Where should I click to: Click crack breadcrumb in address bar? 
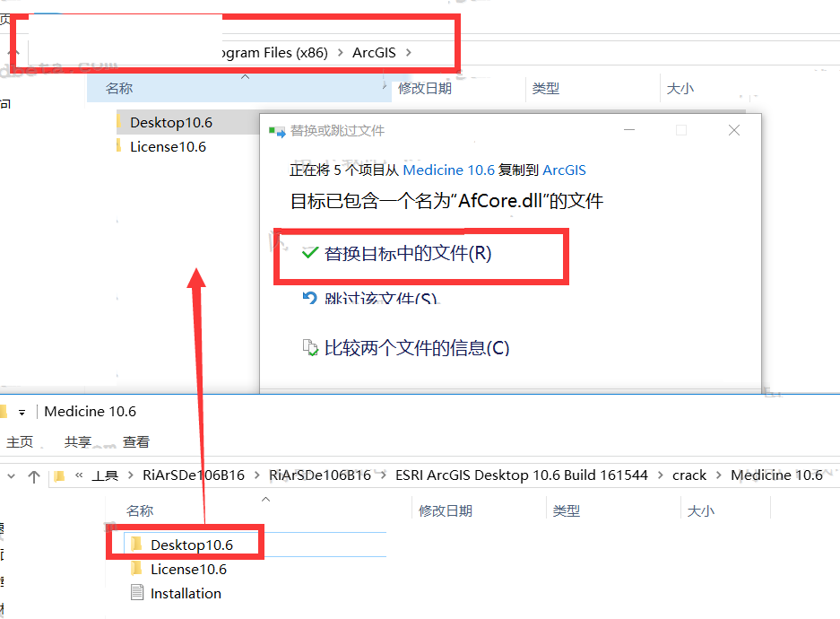pyautogui.click(x=688, y=475)
